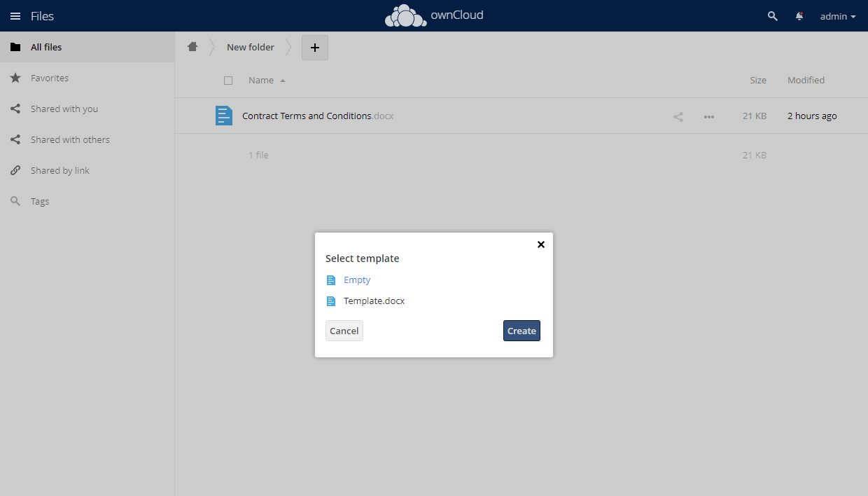
Task: Click the search magnifier icon in header
Action: (773, 16)
